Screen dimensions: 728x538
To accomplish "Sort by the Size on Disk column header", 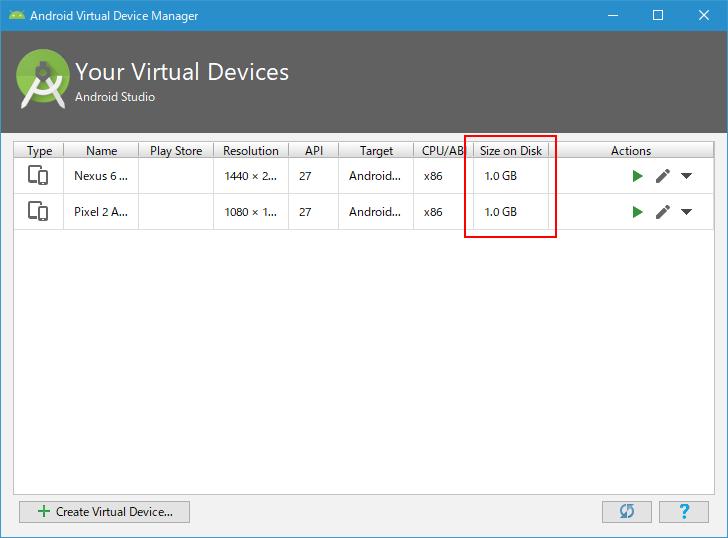I will point(511,150).
